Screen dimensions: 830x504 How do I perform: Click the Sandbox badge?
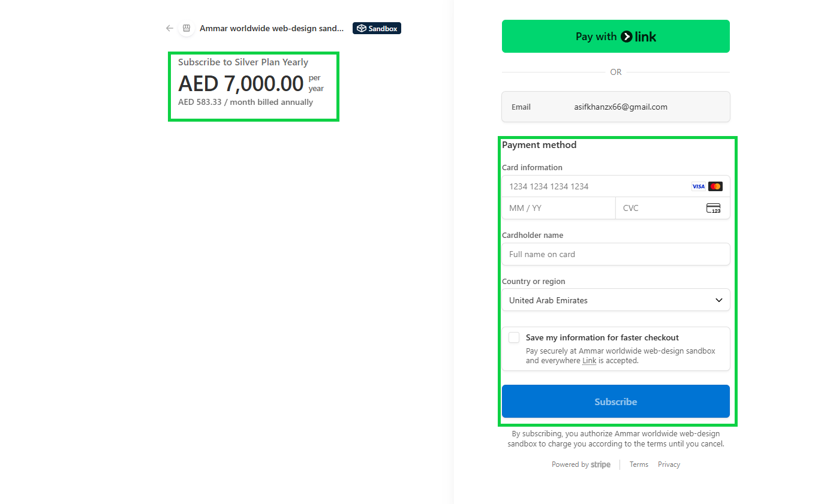[x=377, y=28]
